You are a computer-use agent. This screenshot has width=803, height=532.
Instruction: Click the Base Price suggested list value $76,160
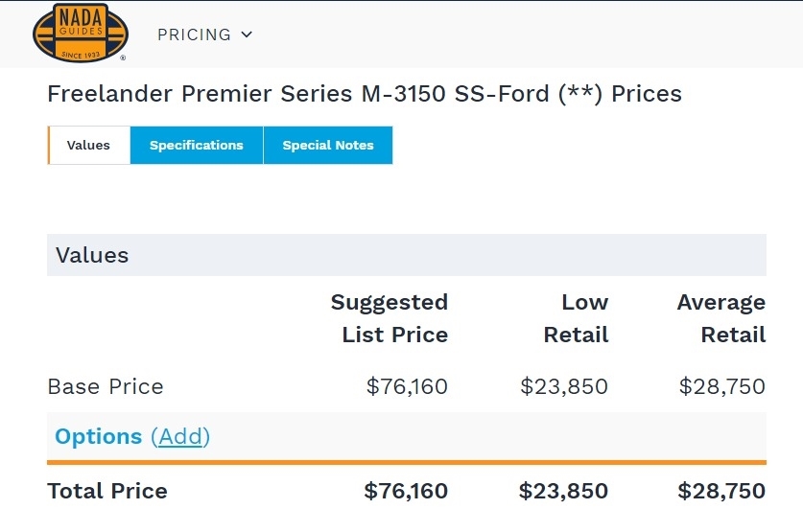[x=407, y=387]
